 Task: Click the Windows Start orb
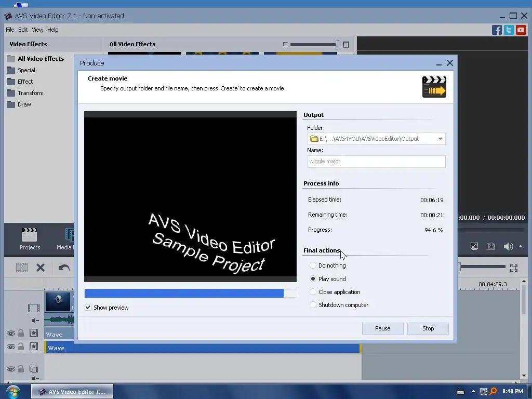(x=13, y=392)
